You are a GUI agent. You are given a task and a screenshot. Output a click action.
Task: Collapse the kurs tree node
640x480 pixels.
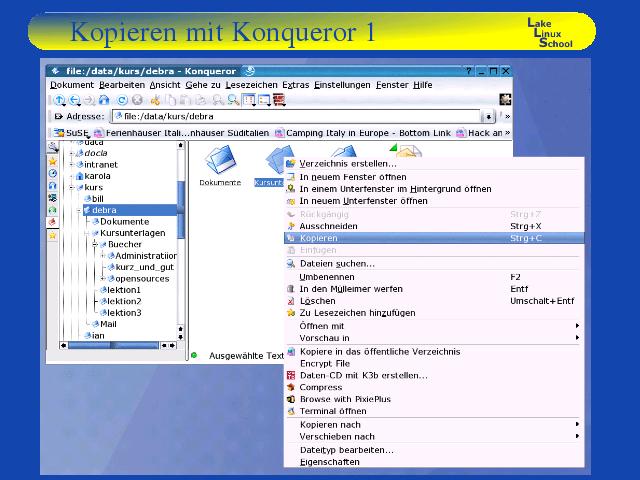72,188
